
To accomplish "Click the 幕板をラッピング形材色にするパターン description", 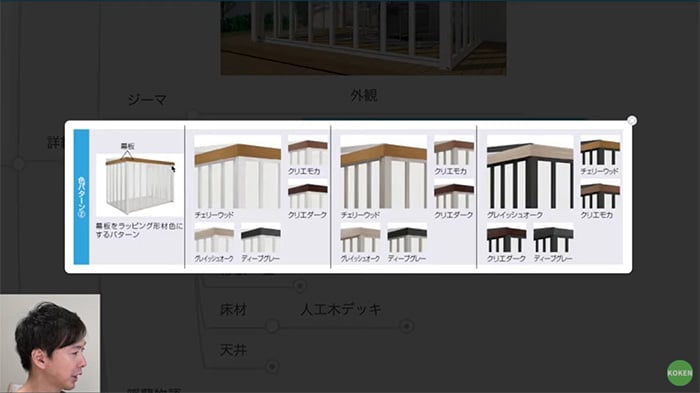I will point(139,230).
